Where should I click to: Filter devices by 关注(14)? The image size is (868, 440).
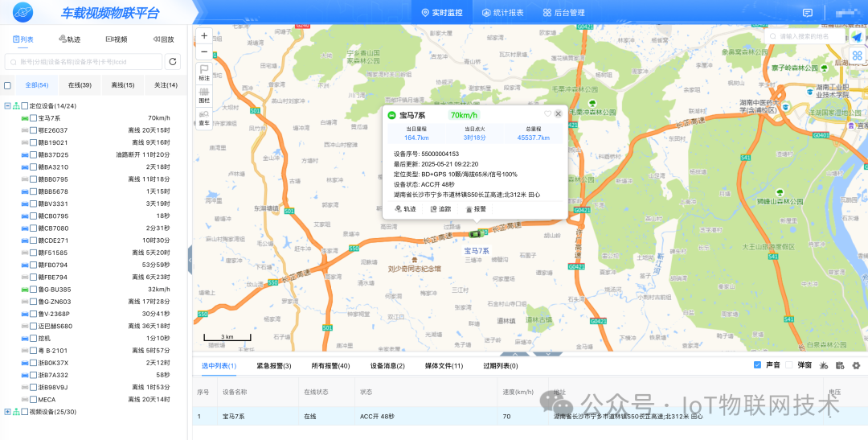(x=166, y=85)
